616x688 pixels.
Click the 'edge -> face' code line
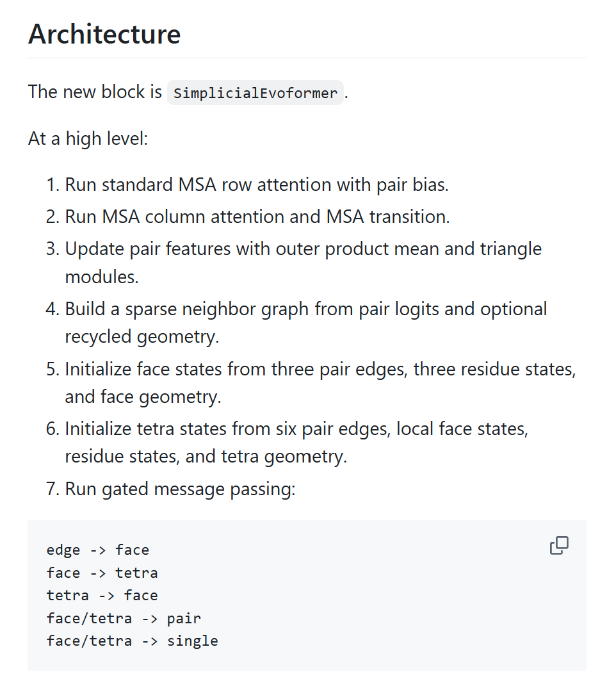98,550
